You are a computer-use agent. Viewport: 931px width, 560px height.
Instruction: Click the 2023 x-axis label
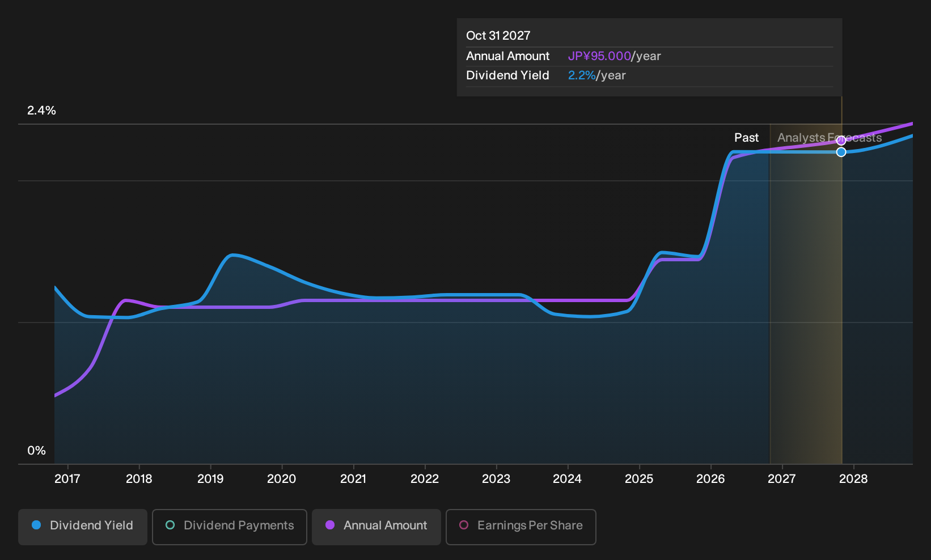point(496,479)
